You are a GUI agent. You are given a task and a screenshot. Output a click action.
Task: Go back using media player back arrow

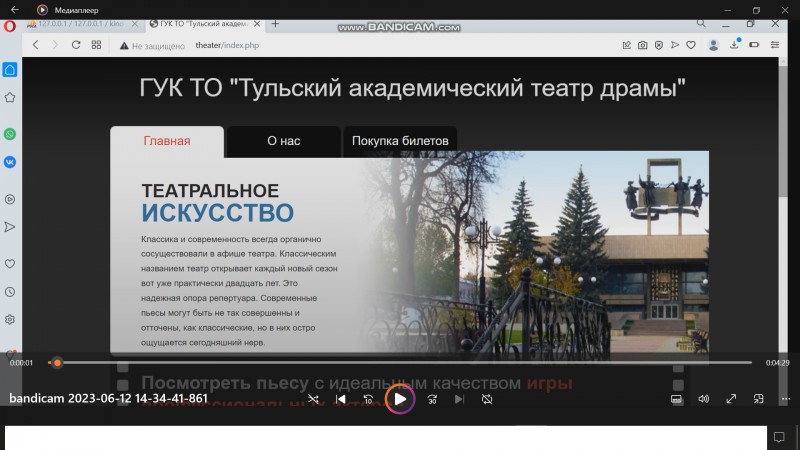coord(15,10)
